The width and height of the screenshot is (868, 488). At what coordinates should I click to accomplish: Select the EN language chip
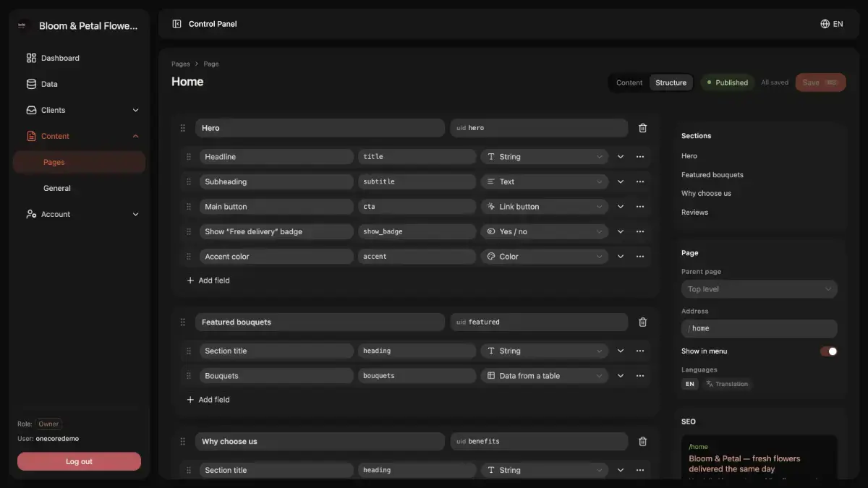pyautogui.click(x=690, y=384)
